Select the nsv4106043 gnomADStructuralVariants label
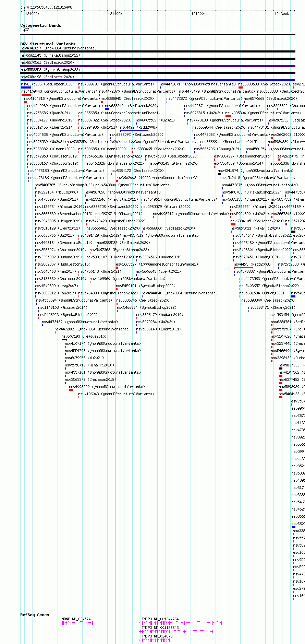 point(116,394)
